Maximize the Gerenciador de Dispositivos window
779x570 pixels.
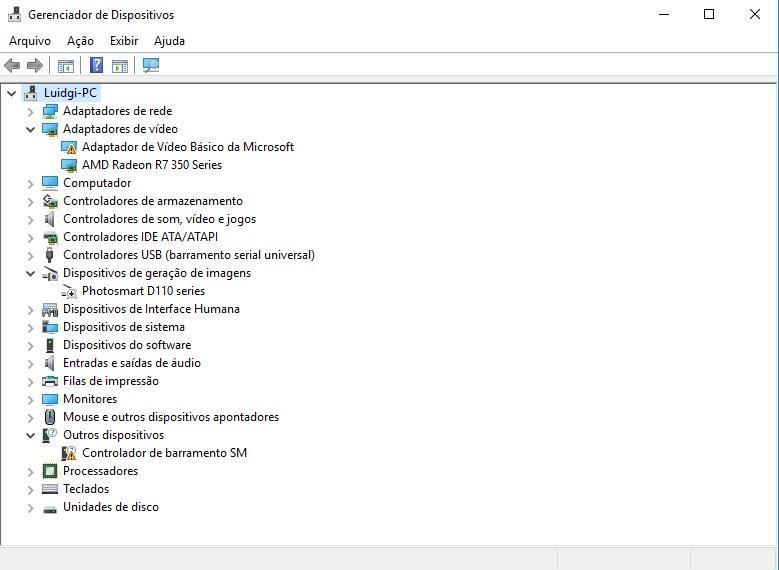[709, 14]
